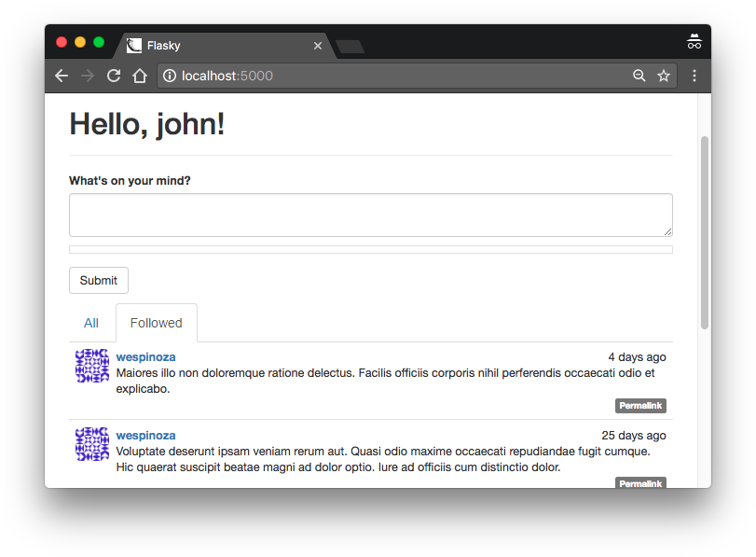The height and width of the screenshot is (557, 756).
Task: Click wespinoza avatar on the 4 days ago post
Action: click(92, 366)
